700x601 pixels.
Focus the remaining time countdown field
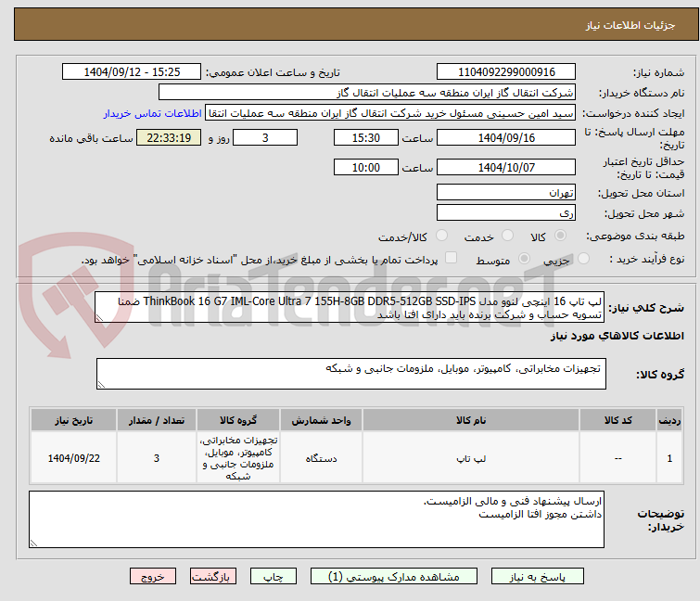pyautogui.click(x=169, y=138)
